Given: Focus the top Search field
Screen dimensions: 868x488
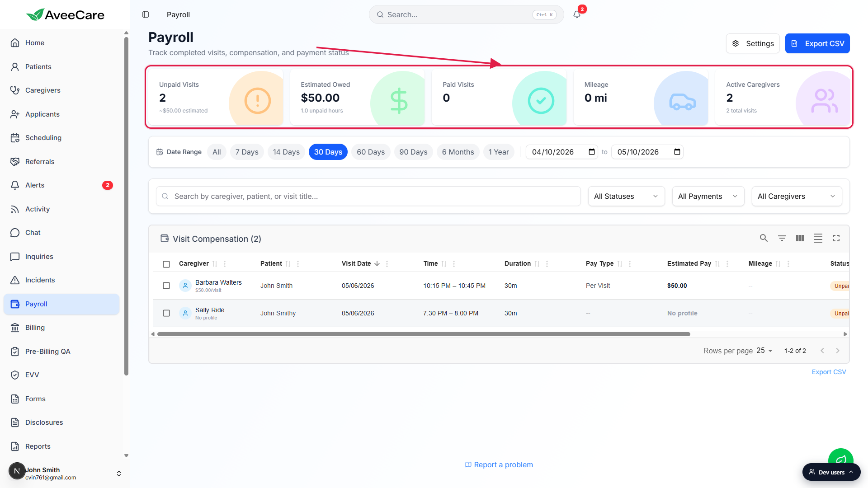Looking at the screenshot, I should (x=466, y=14).
